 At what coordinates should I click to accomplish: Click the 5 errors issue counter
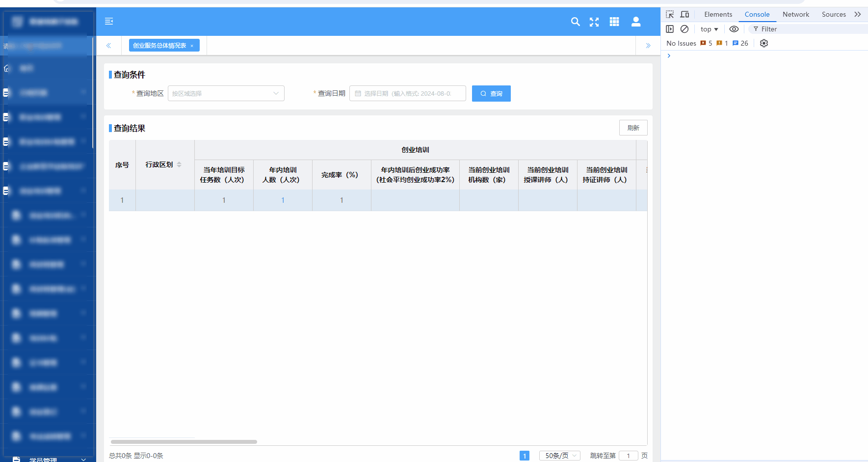[706, 43]
